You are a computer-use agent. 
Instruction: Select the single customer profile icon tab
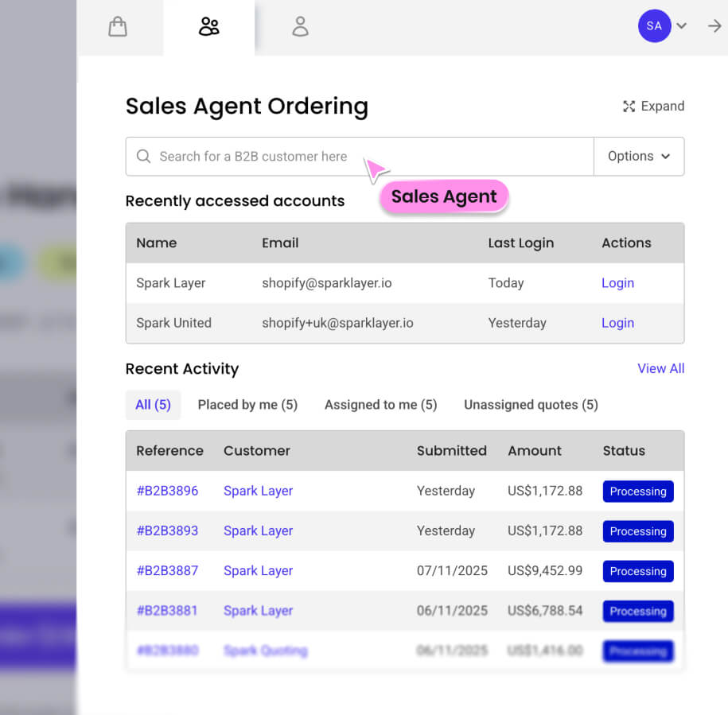click(300, 26)
